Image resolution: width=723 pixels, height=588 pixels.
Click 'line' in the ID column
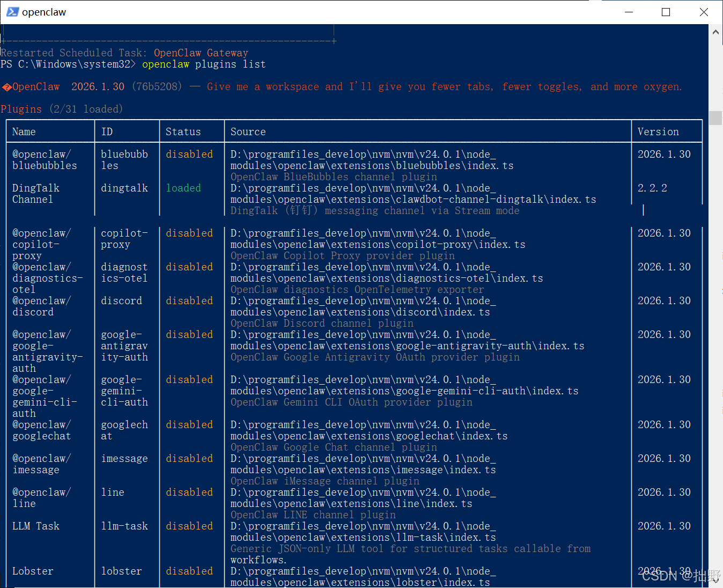pos(113,492)
